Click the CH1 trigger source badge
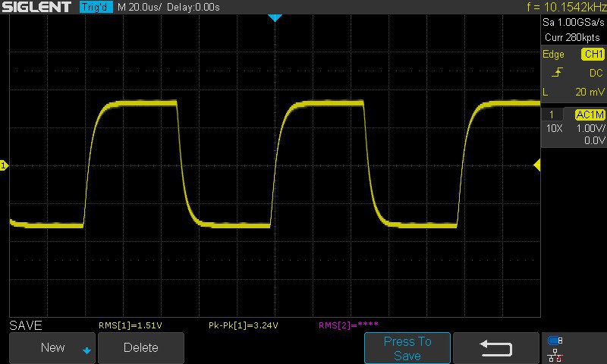This screenshot has width=607, height=364. click(x=593, y=54)
